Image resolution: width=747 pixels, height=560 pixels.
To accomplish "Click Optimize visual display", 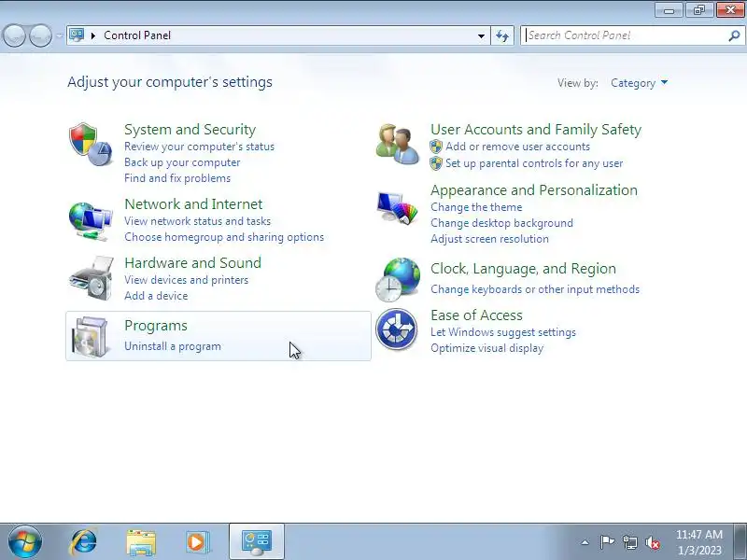I will 486,348.
